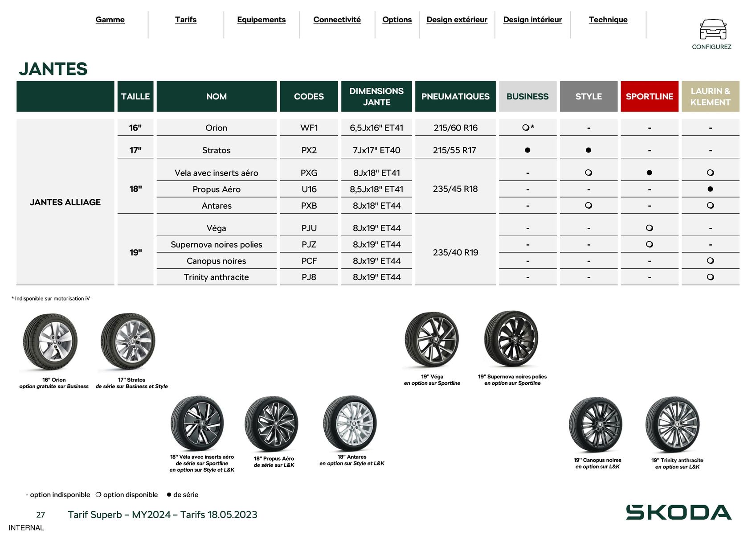
Task: Click the BUSINESS column header
Action: click(527, 96)
